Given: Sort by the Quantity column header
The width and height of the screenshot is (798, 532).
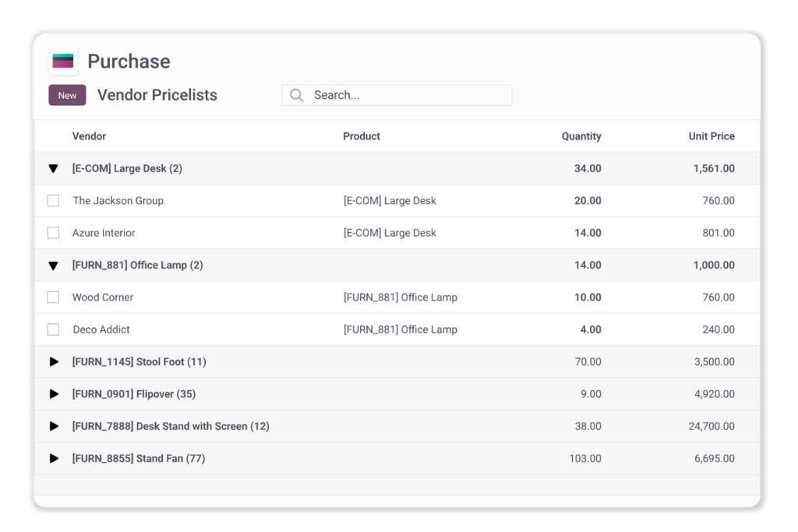Looking at the screenshot, I should coord(581,136).
